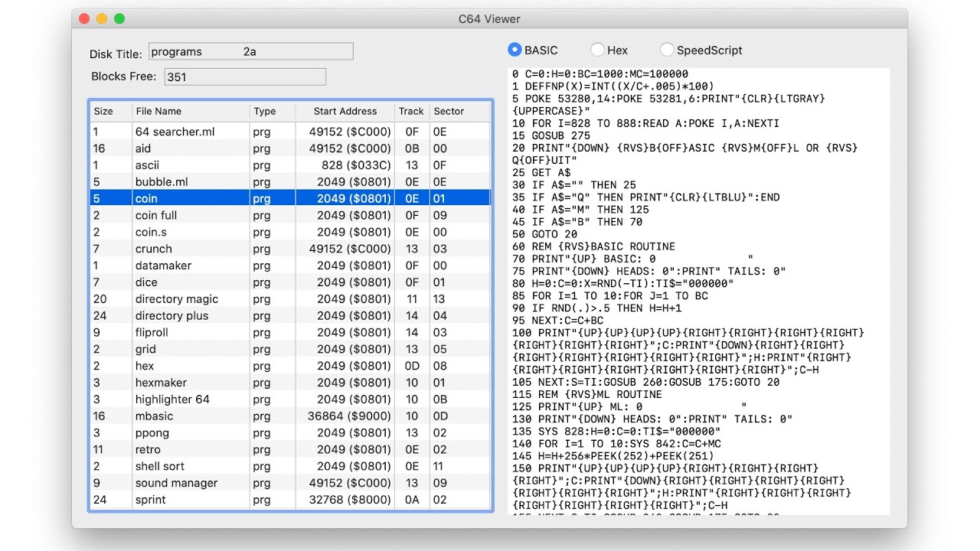
Task: Select the 'ascii' file row
Action: point(290,165)
